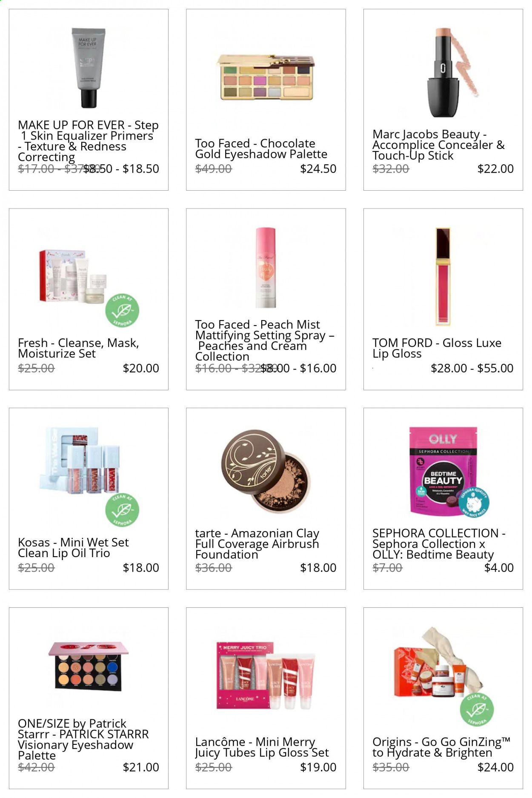Click the Clean at Sephora badge on Fresh set
Image resolution: width=532 pixels, height=798 pixels.
[x=122, y=310]
